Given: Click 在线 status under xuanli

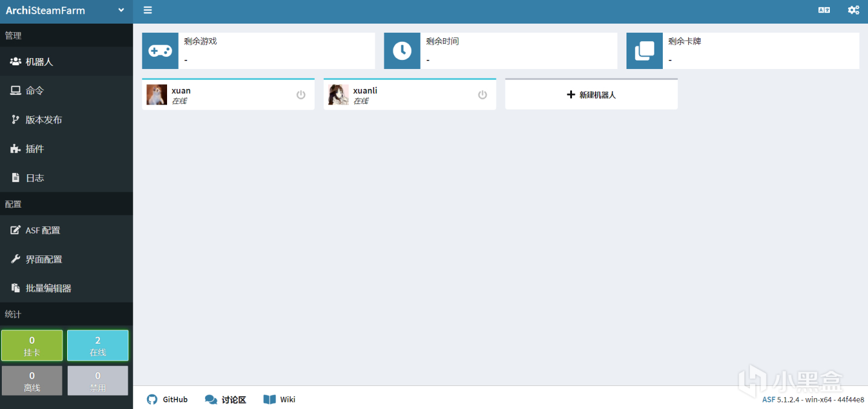Looking at the screenshot, I should pyautogui.click(x=361, y=101).
